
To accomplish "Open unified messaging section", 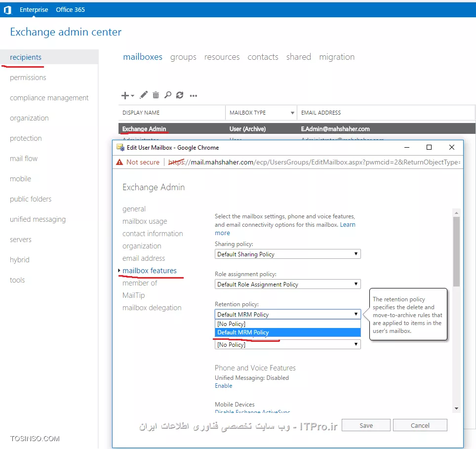I will coord(38,219).
